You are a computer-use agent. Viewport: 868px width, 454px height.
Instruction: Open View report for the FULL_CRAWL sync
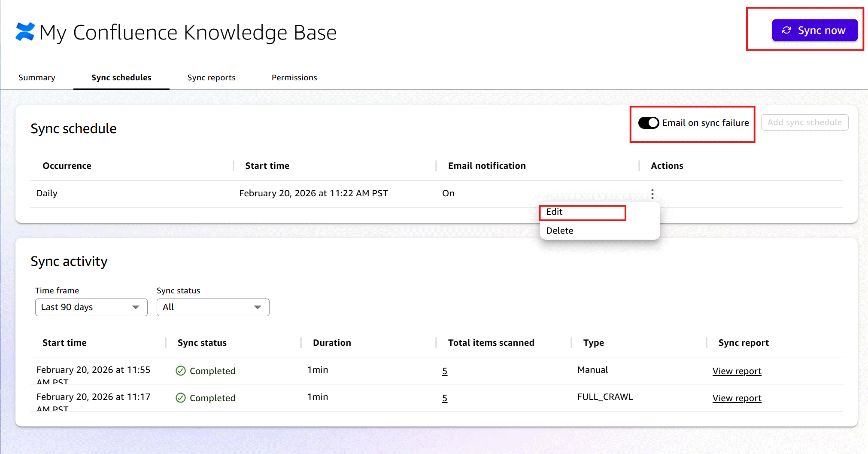737,398
